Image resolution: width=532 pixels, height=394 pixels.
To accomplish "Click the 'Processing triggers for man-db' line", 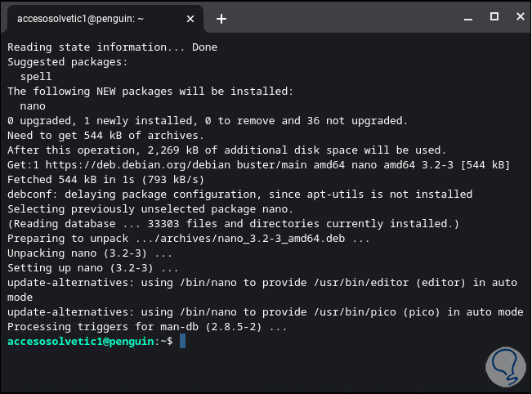I will pyautogui.click(x=147, y=326).
